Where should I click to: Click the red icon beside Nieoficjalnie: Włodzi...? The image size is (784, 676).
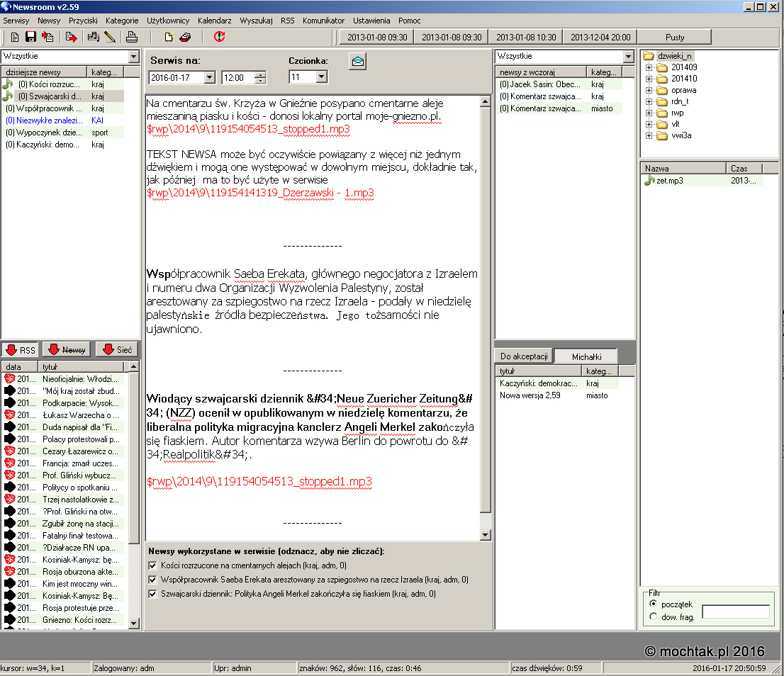pos(9,378)
